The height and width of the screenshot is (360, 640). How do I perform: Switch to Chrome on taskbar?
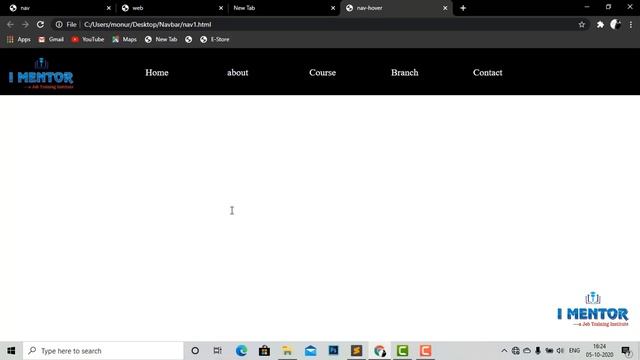380,351
